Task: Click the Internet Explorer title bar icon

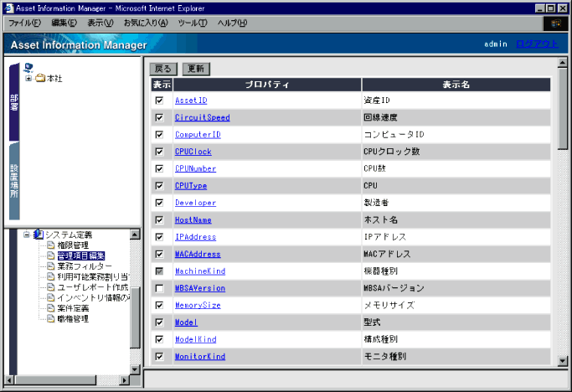Action: click(x=9, y=8)
